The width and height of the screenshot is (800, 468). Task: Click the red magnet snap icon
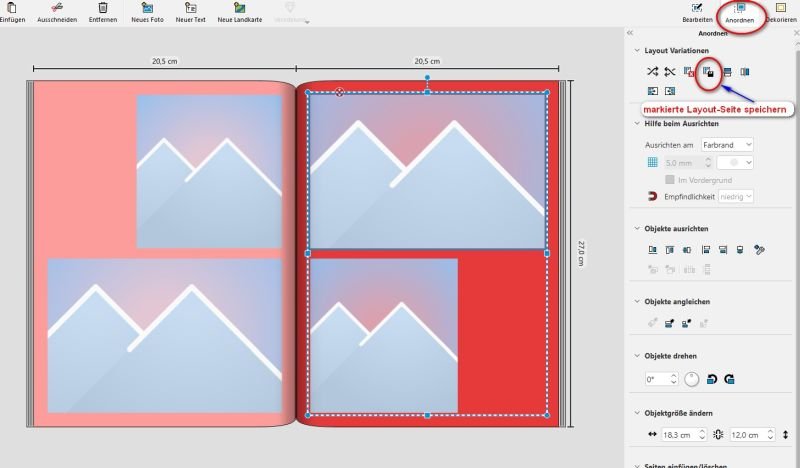652,196
